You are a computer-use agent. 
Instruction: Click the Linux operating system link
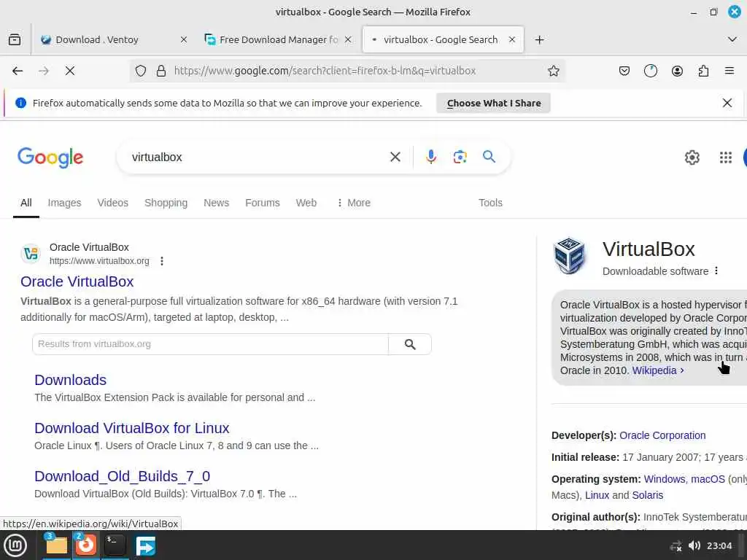597,495
